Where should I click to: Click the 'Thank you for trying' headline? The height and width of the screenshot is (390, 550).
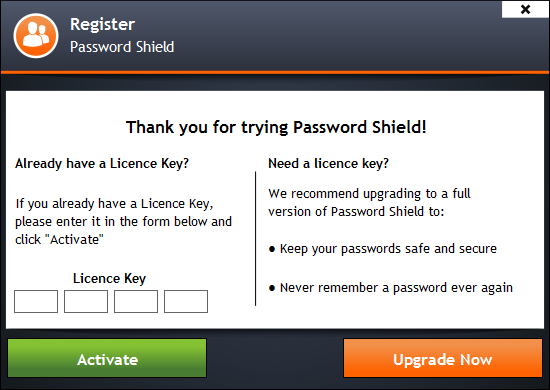[x=276, y=127]
